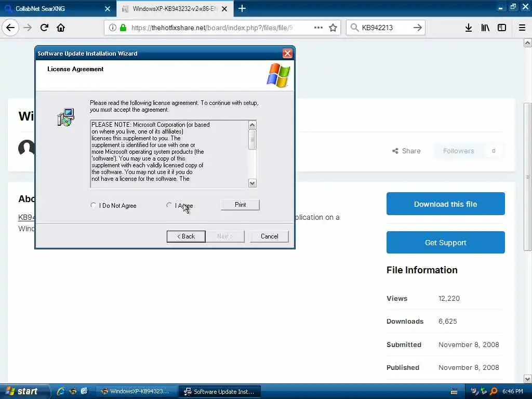Click Cancel in the installation wizard
This screenshot has width=532, height=399.
point(270,236)
